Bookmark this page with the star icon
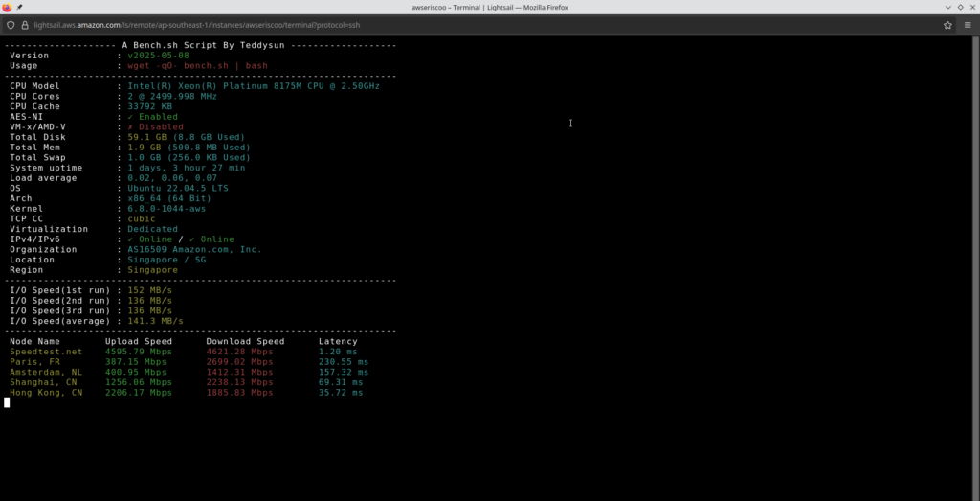 tap(947, 25)
